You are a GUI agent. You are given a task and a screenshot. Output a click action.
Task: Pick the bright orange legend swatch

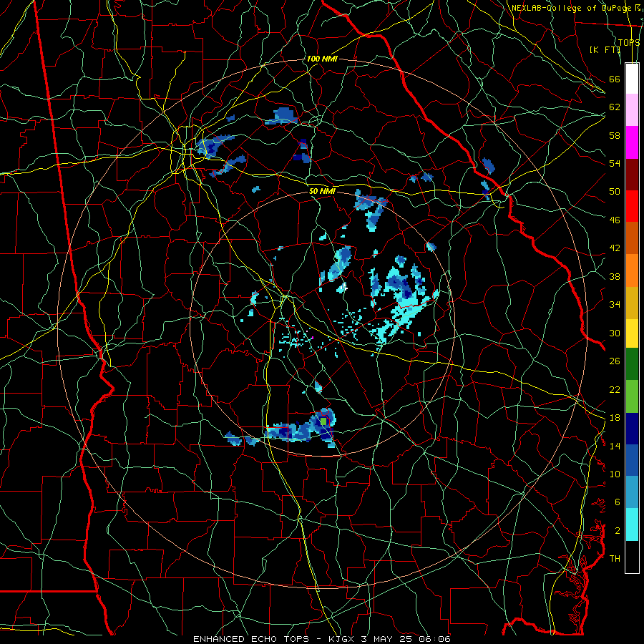point(632,270)
